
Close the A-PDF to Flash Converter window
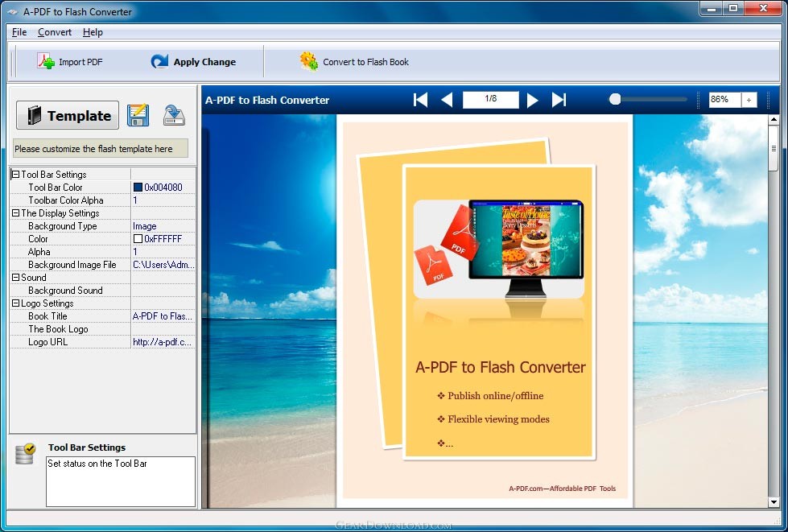point(763,8)
